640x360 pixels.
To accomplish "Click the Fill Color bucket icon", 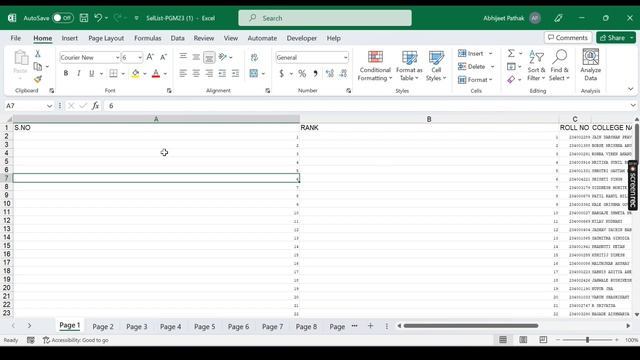I will pos(135,73).
